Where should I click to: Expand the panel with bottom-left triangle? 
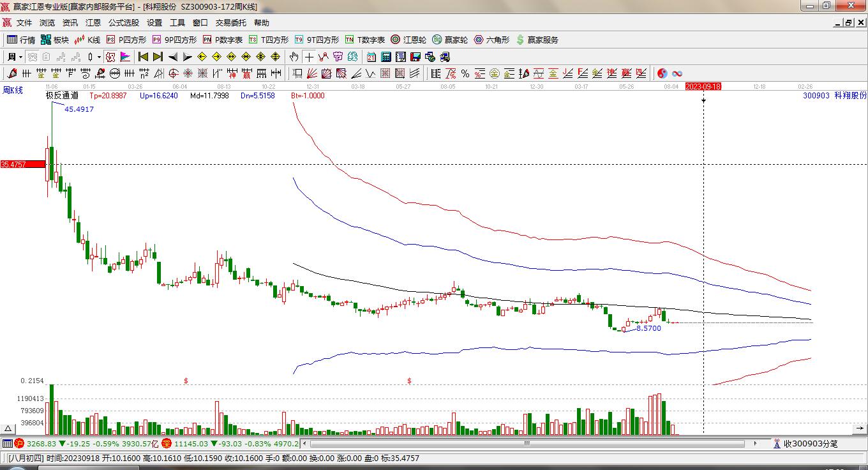(8, 428)
